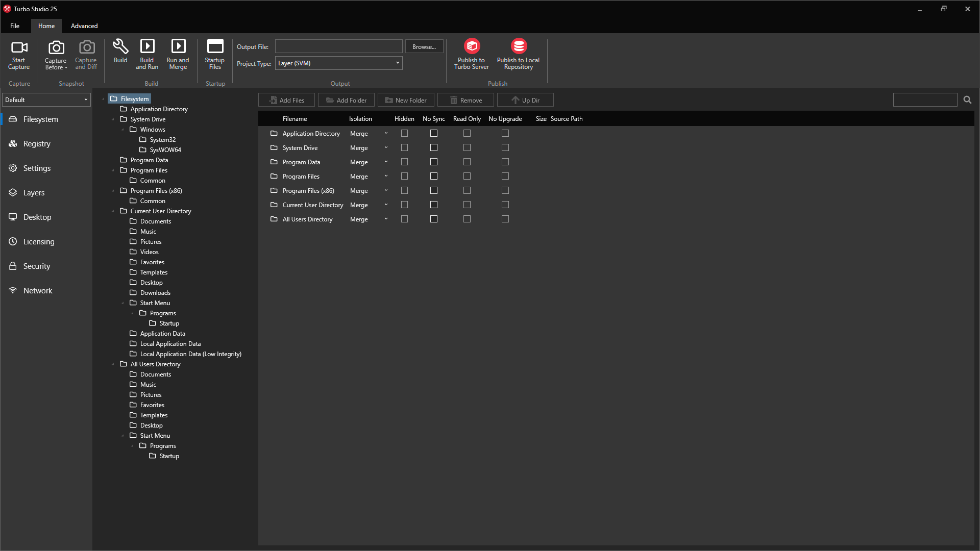The width and height of the screenshot is (980, 551).
Task: Toggle No Sync for Current User Directory
Action: click(x=434, y=205)
